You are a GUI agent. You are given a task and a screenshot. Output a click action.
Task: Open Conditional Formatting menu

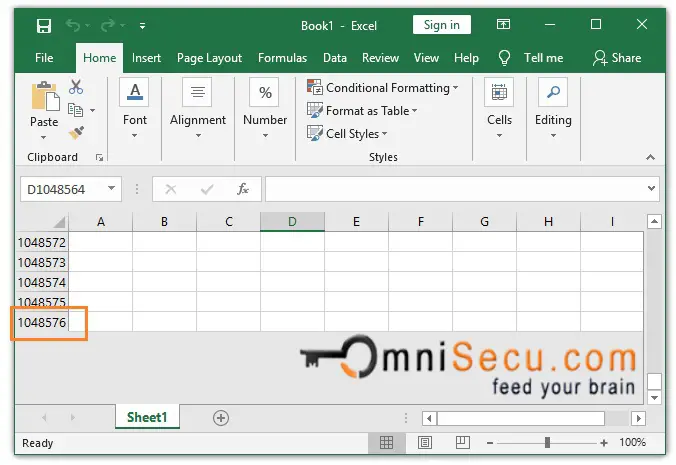pos(382,87)
